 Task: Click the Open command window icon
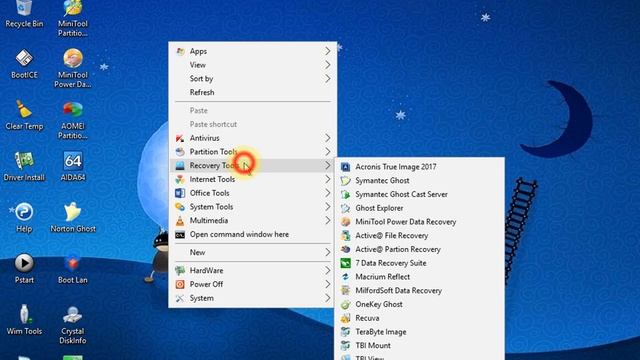pyautogui.click(x=180, y=234)
